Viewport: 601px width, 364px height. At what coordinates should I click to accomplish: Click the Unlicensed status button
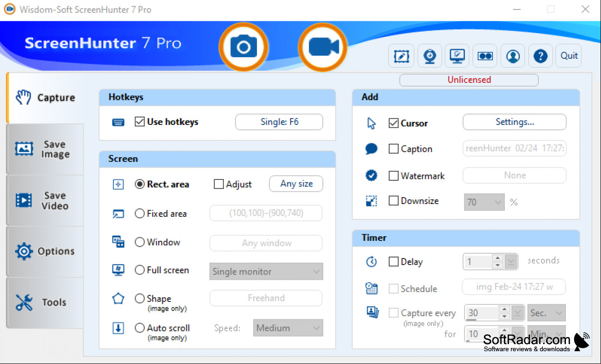469,80
